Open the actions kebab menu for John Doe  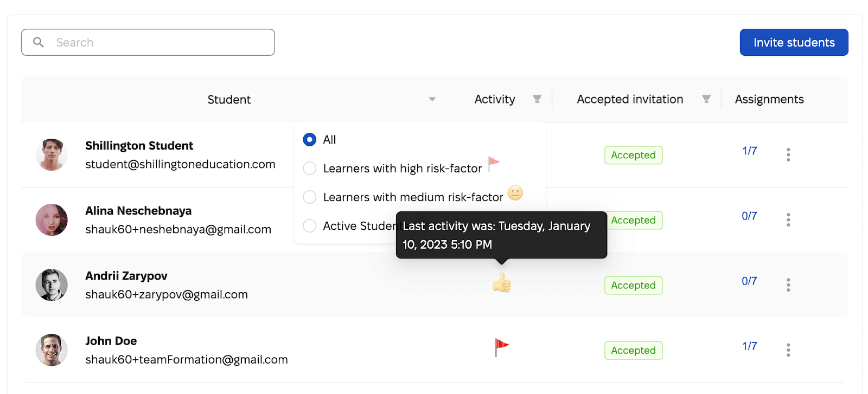pyautogui.click(x=788, y=350)
